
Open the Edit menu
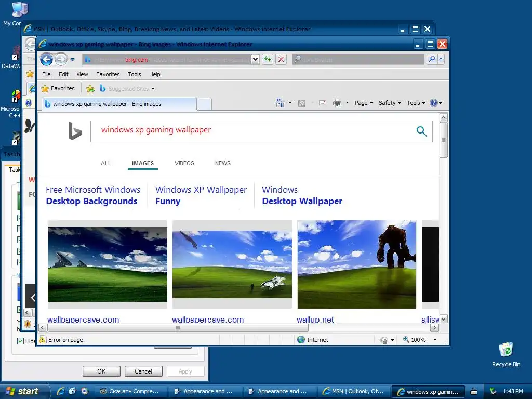63,74
